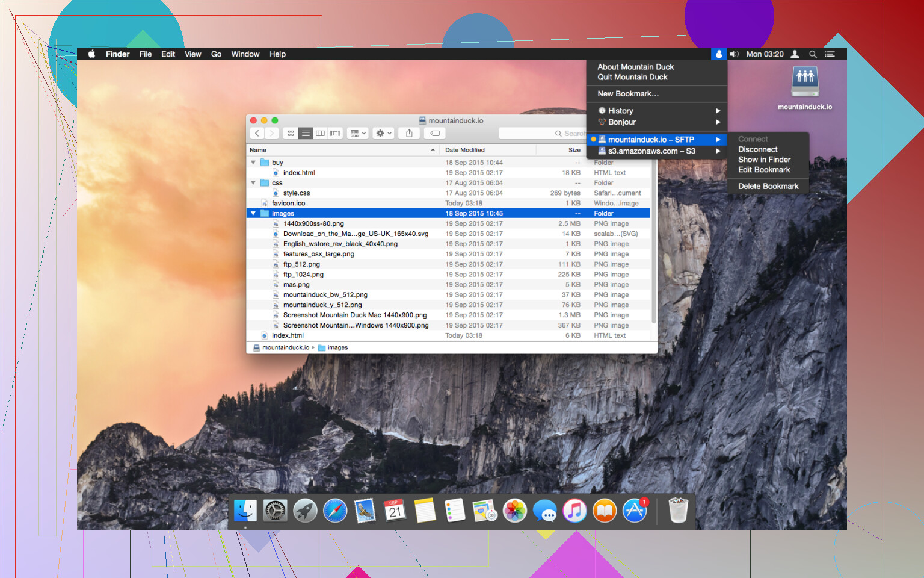Image resolution: width=924 pixels, height=578 pixels.
Task: Switch Finder to list view
Action: pyautogui.click(x=306, y=133)
